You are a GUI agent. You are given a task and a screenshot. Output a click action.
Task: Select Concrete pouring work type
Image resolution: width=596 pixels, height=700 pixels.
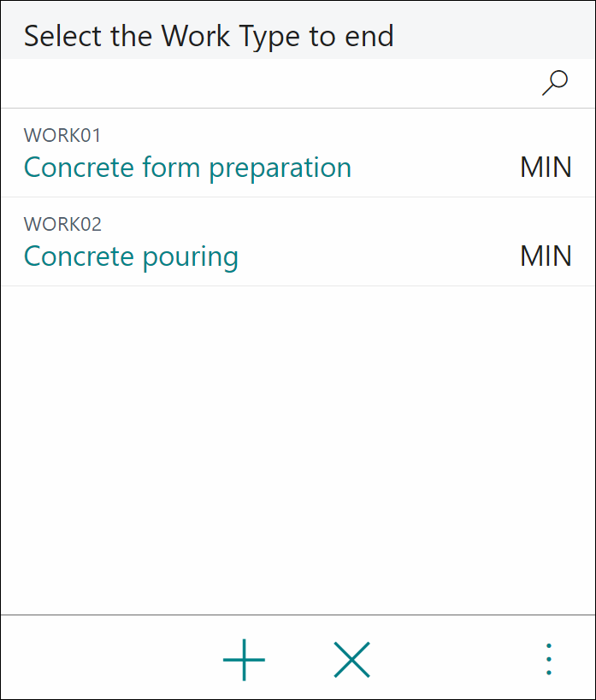click(131, 256)
